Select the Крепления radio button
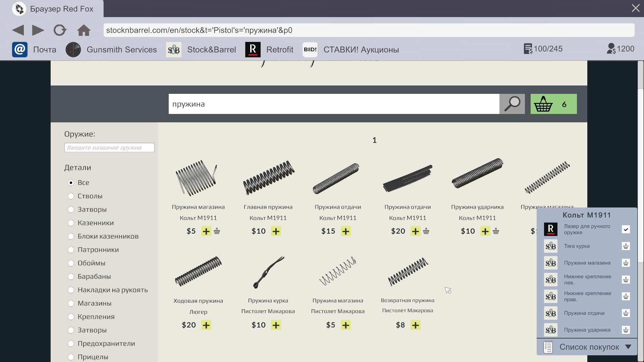 [x=71, y=317]
